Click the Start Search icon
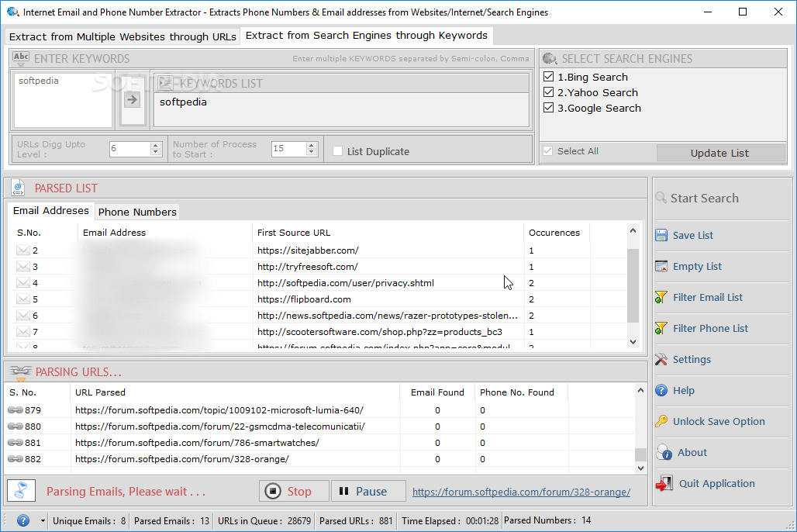 click(x=661, y=198)
